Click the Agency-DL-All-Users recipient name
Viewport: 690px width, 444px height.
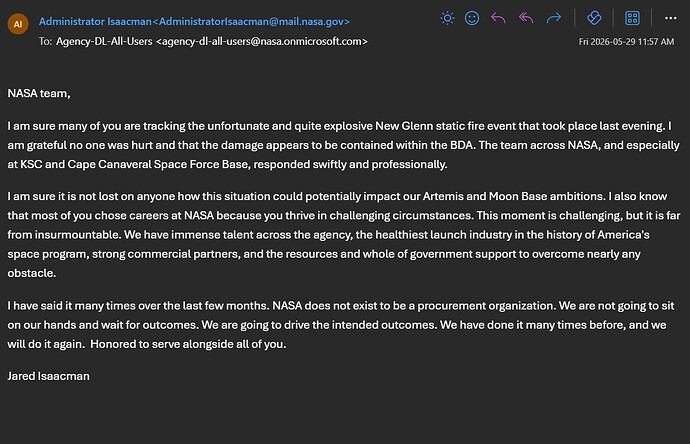click(x=104, y=41)
